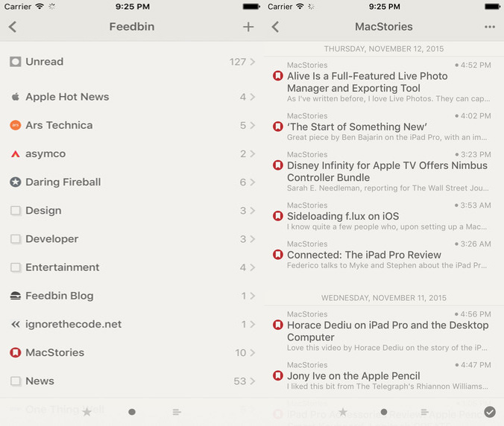504x426 pixels.
Task: Expand the News folder chevron
Action: pos(253,381)
